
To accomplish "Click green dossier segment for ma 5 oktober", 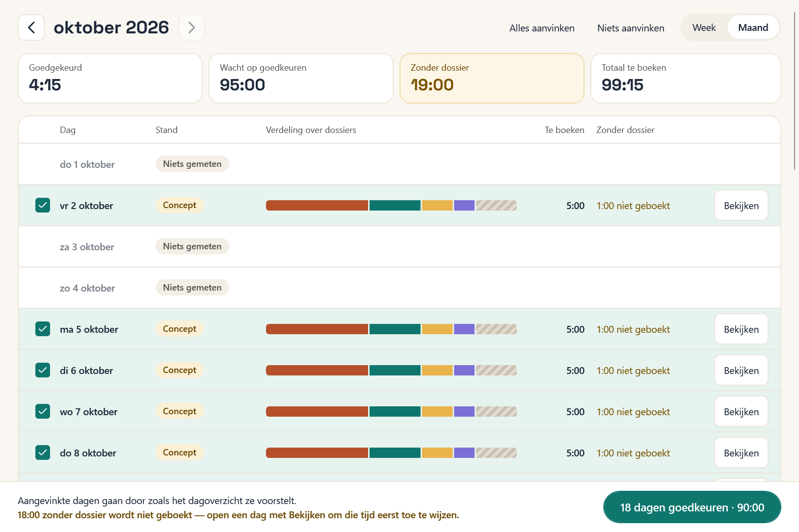I will [395, 329].
